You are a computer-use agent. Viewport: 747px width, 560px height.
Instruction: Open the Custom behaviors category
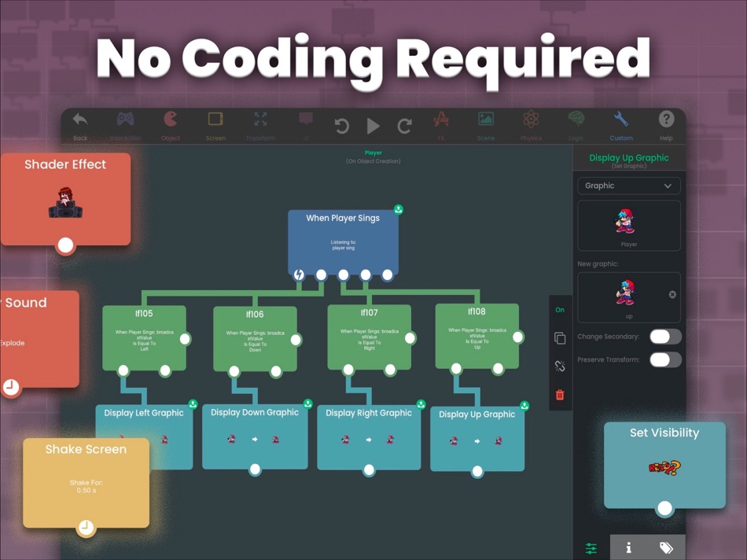(x=621, y=125)
